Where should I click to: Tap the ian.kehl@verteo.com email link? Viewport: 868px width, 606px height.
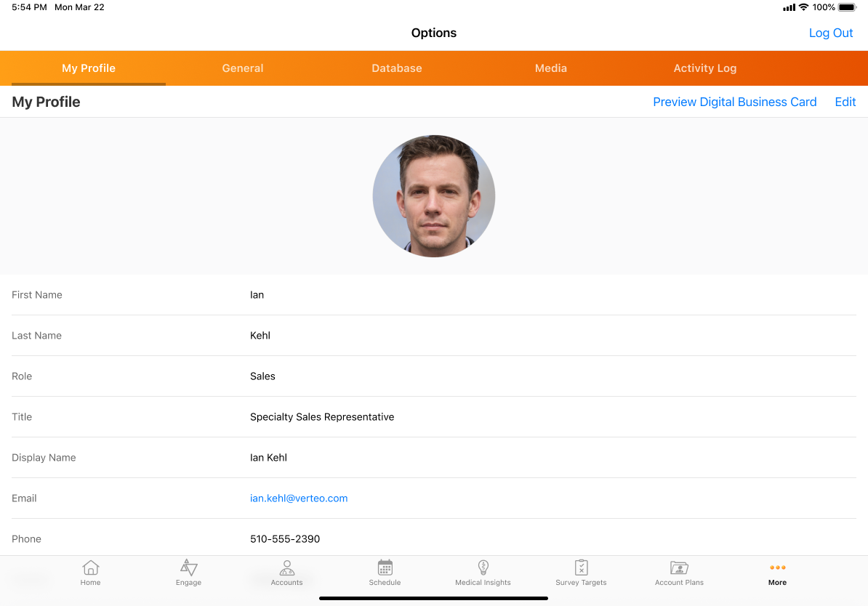pyautogui.click(x=299, y=498)
